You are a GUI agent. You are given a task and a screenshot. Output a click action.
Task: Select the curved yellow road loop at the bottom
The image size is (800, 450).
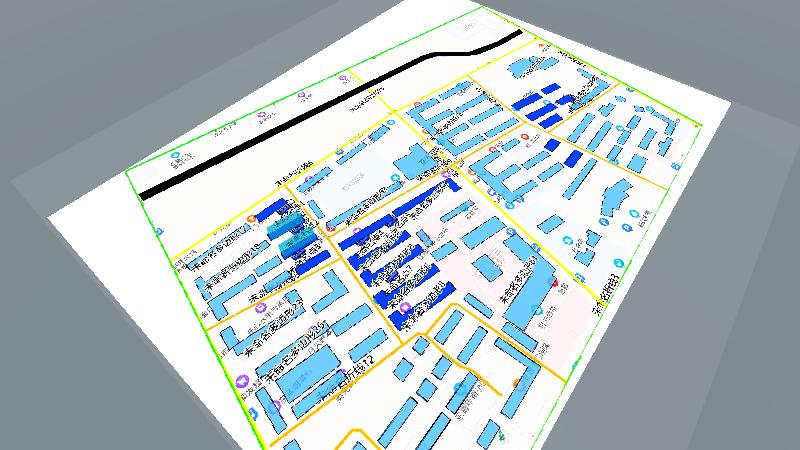click(350, 438)
